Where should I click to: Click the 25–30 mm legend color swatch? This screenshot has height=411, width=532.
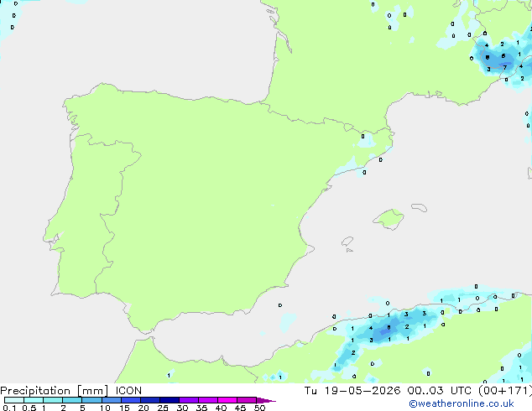point(169,400)
